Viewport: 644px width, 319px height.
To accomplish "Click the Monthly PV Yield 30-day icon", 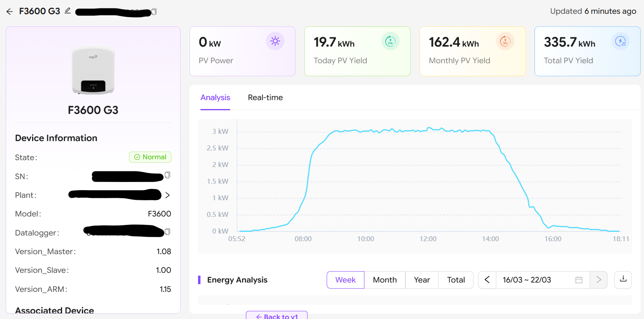I will [505, 41].
